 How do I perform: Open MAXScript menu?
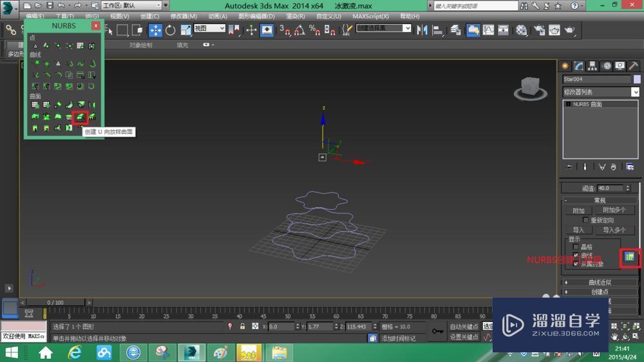[370, 16]
